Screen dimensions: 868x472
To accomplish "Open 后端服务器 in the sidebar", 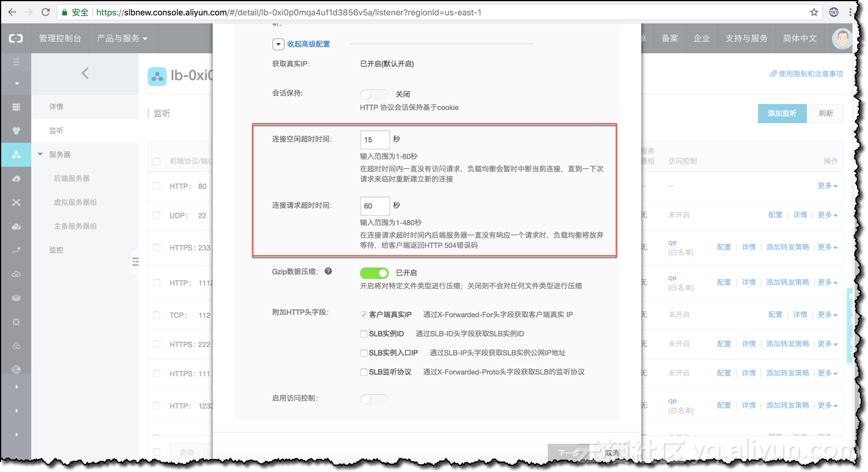I will pyautogui.click(x=72, y=179).
